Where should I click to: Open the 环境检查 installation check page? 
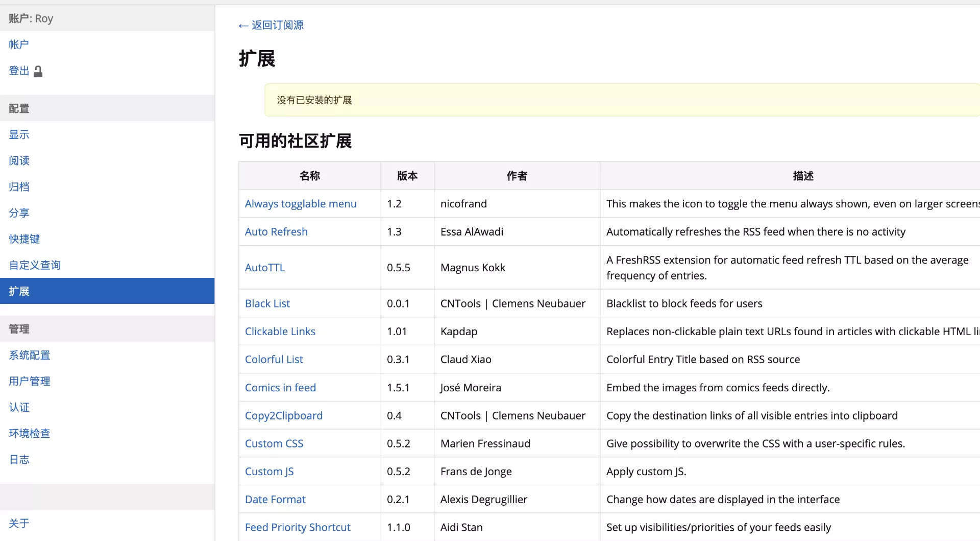[30, 433]
